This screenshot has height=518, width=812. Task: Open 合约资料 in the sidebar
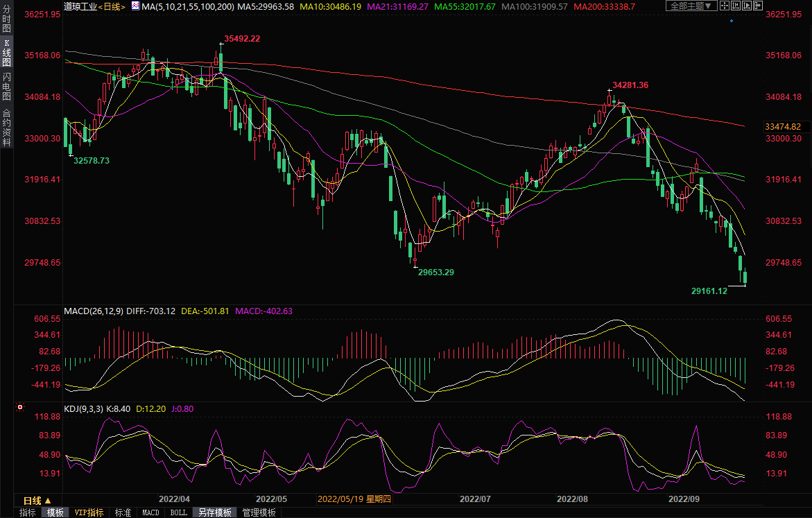tap(6, 127)
